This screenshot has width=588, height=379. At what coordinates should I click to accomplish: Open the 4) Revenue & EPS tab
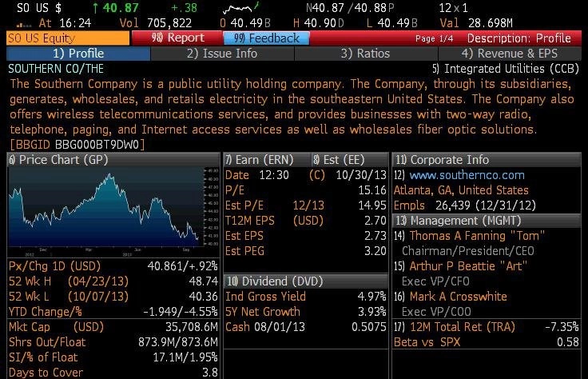click(510, 54)
